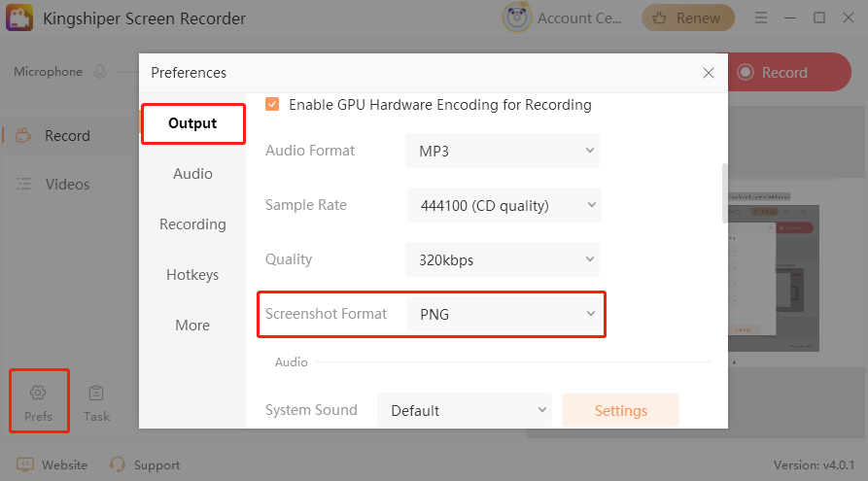Click the Screenshot Format label
This screenshot has height=481, width=868.
(326, 314)
